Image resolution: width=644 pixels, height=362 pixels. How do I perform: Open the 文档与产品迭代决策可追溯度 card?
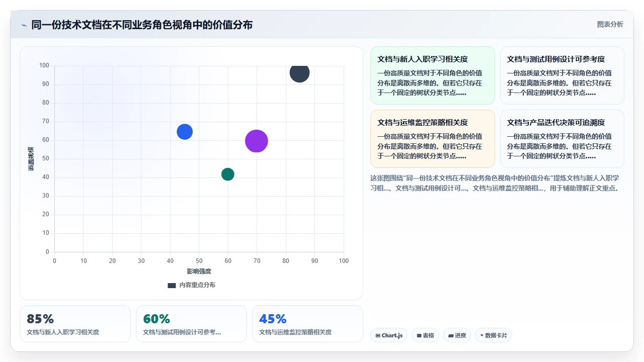[x=562, y=139]
